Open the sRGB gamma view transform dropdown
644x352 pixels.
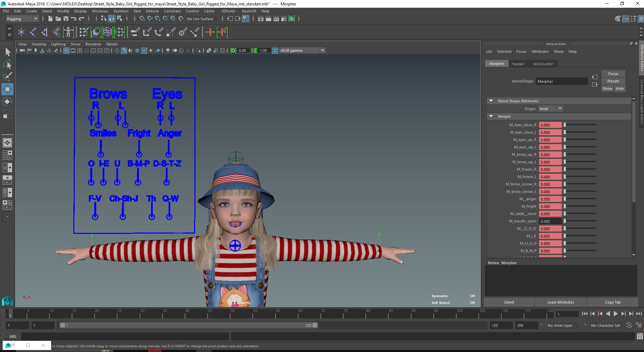click(x=302, y=50)
